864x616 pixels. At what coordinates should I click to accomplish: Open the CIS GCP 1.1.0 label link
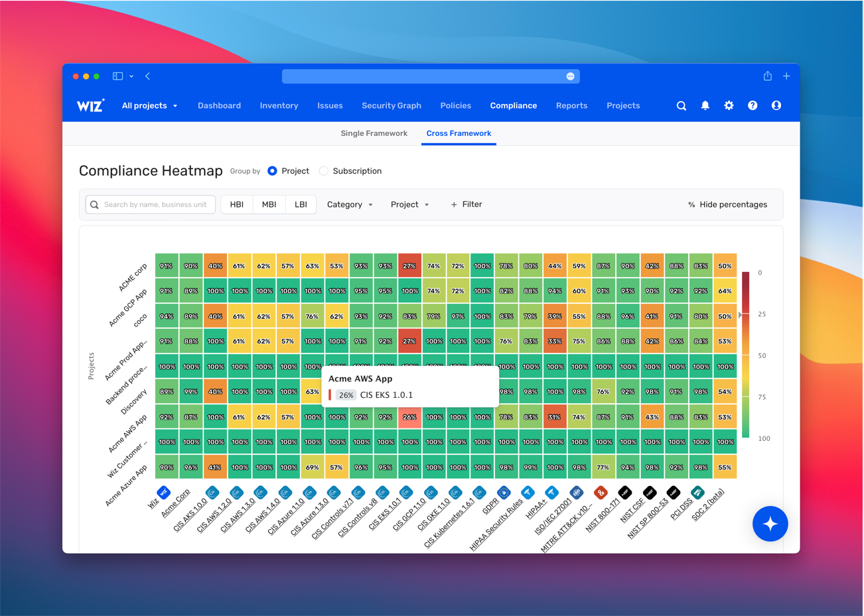coord(409,515)
